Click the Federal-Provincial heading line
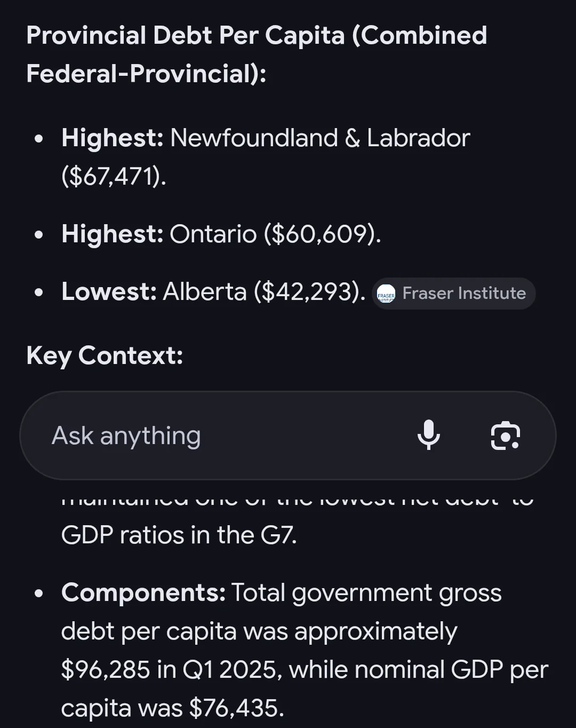The height and width of the screenshot is (728, 576). [x=146, y=74]
